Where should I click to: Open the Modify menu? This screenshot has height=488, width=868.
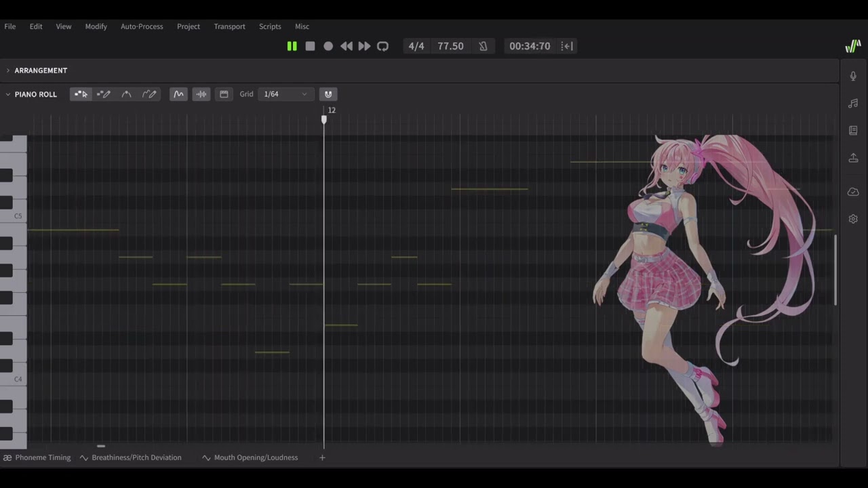(x=96, y=26)
